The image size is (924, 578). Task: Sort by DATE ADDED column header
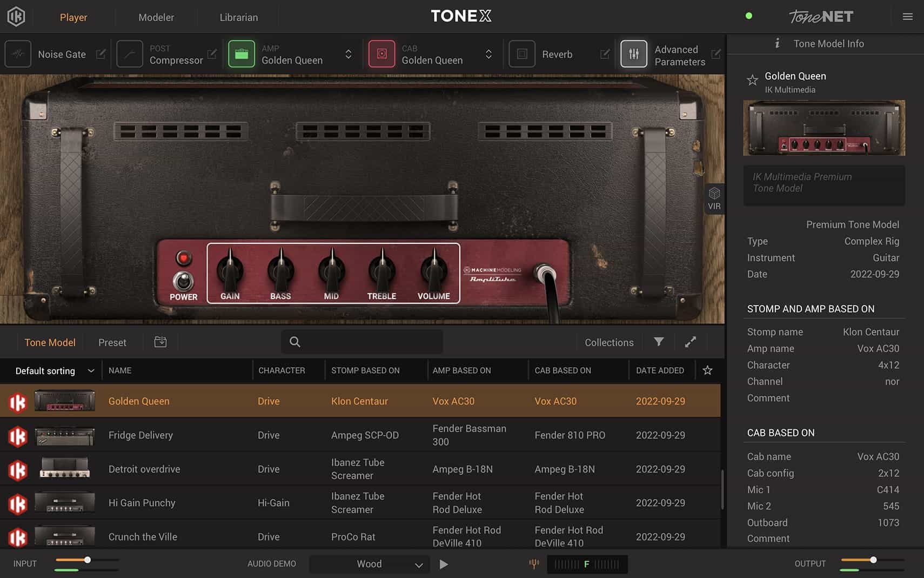coord(660,370)
